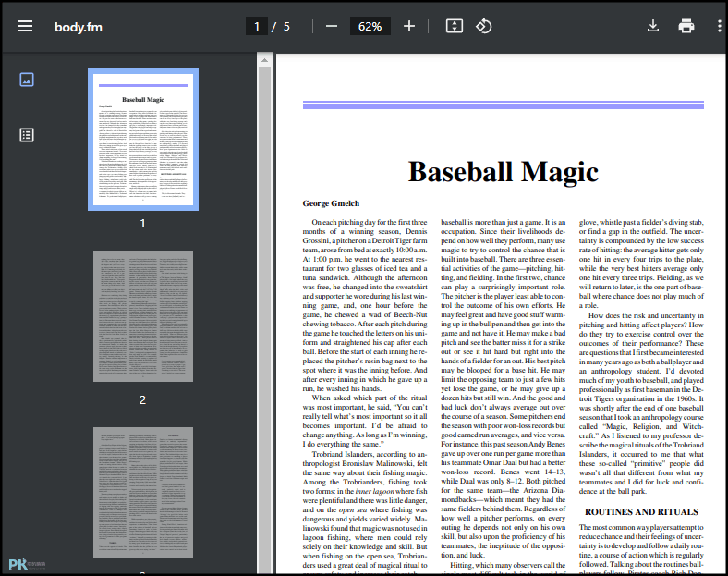The image size is (728, 576).
Task: Select the page 2 thumbnail
Action: (x=143, y=316)
